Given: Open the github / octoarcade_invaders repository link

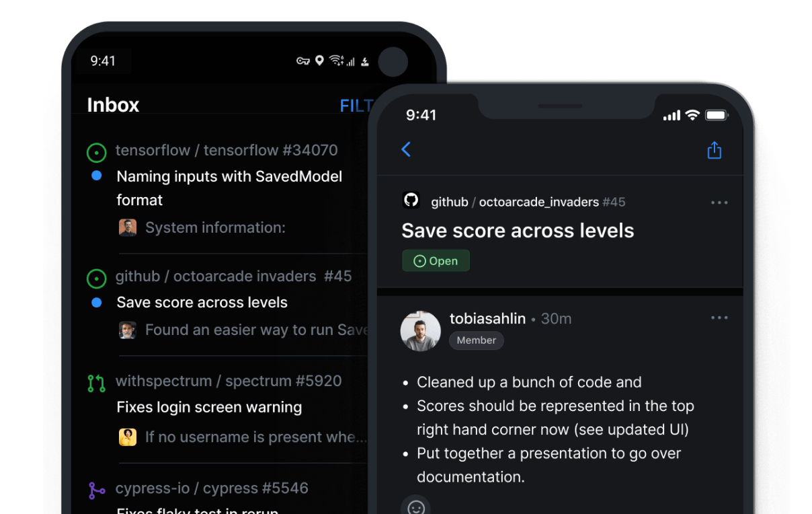Looking at the screenshot, I should tap(515, 202).
